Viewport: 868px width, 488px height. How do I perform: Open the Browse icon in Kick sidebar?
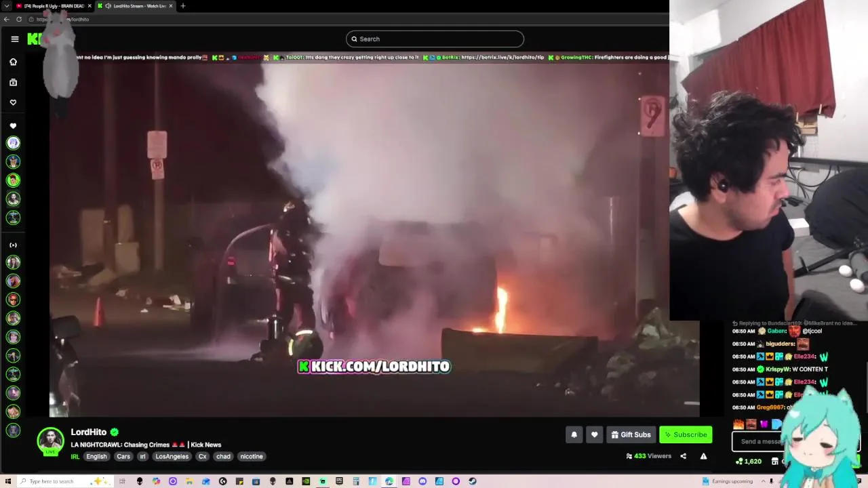coord(13,82)
